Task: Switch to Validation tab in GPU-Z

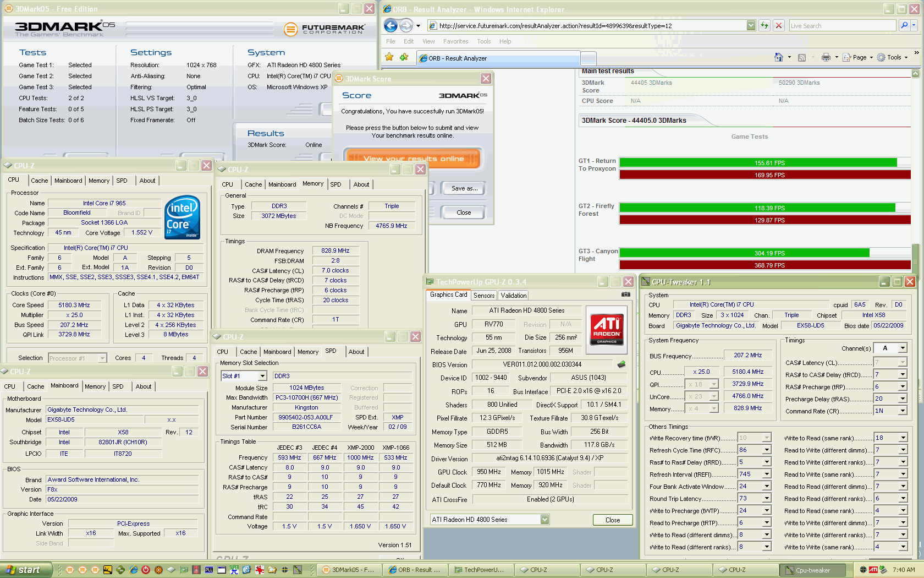Action: click(x=514, y=296)
